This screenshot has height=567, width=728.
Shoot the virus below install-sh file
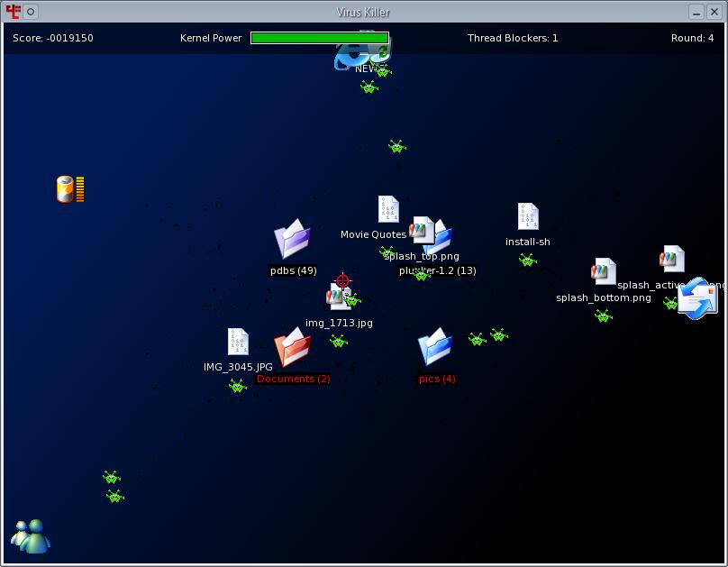coord(528,260)
